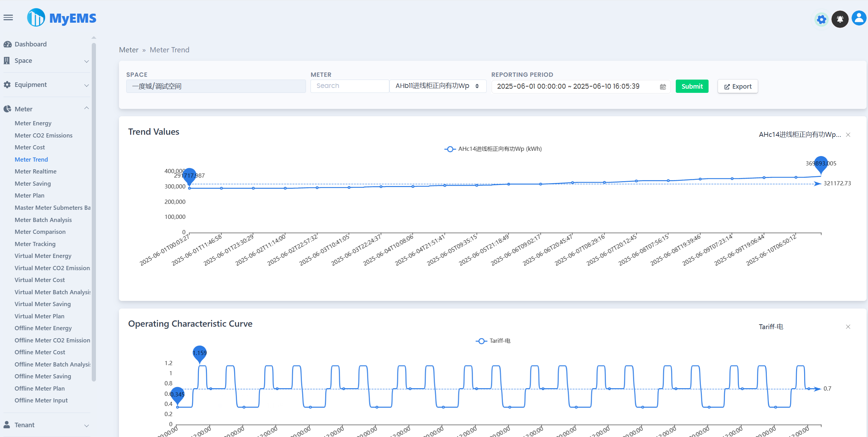Remove AHc14 series tag with X
The width and height of the screenshot is (868, 437).
click(848, 135)
